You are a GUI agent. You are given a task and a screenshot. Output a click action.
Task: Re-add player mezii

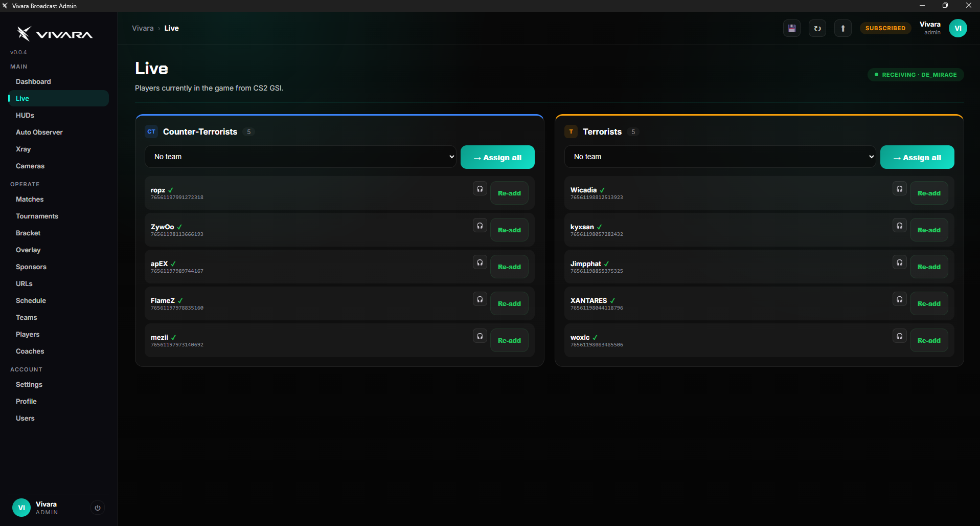pos(509,340)
